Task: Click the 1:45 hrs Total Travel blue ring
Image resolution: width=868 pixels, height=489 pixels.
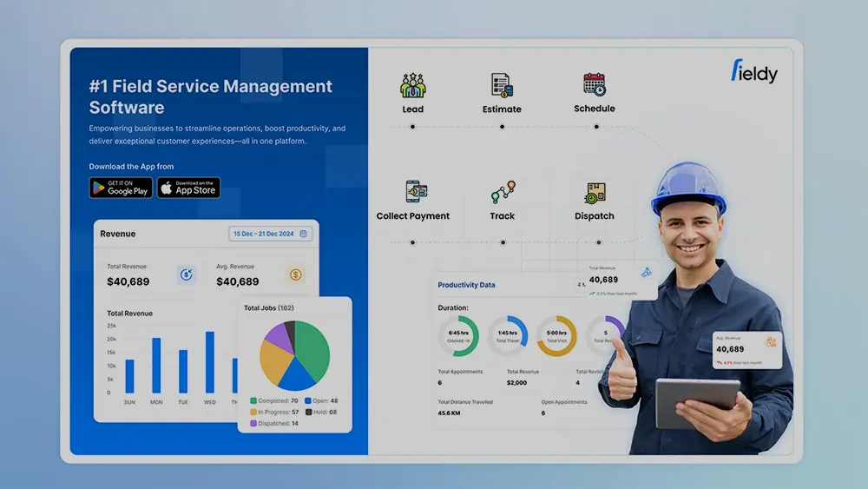Action: tap(508, 336)
